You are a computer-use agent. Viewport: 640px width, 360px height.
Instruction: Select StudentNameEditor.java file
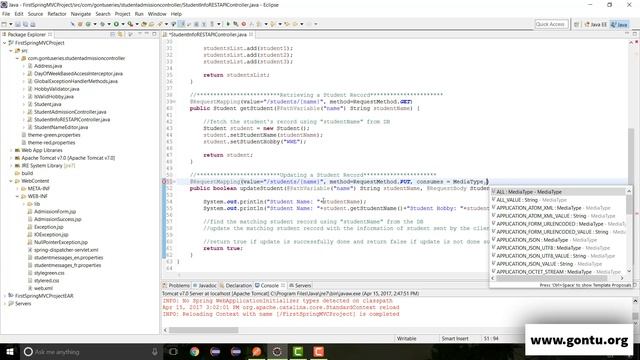click(x=61, y=127)
